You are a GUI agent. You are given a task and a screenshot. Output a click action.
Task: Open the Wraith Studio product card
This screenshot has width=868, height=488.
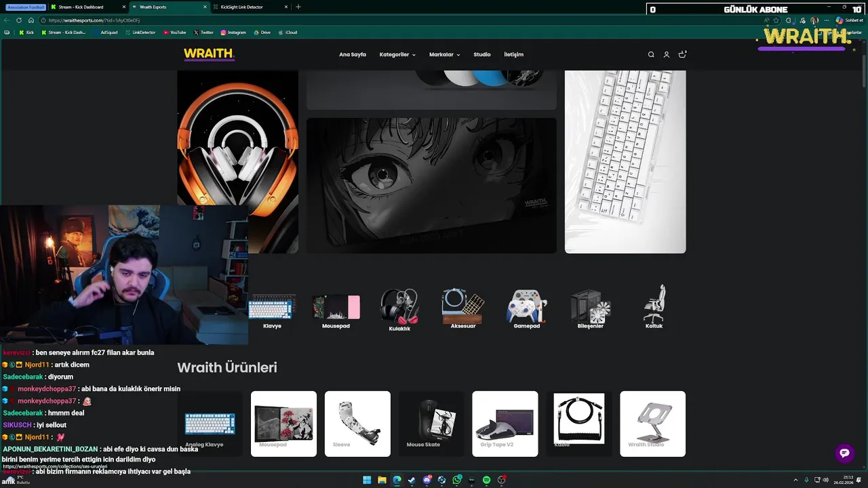coord(652,424)
